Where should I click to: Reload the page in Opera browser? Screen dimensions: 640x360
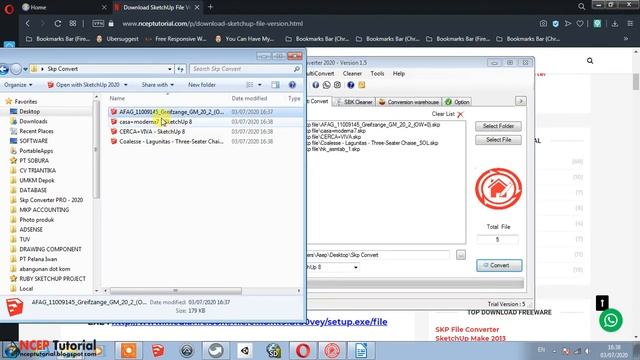(58, 24)
